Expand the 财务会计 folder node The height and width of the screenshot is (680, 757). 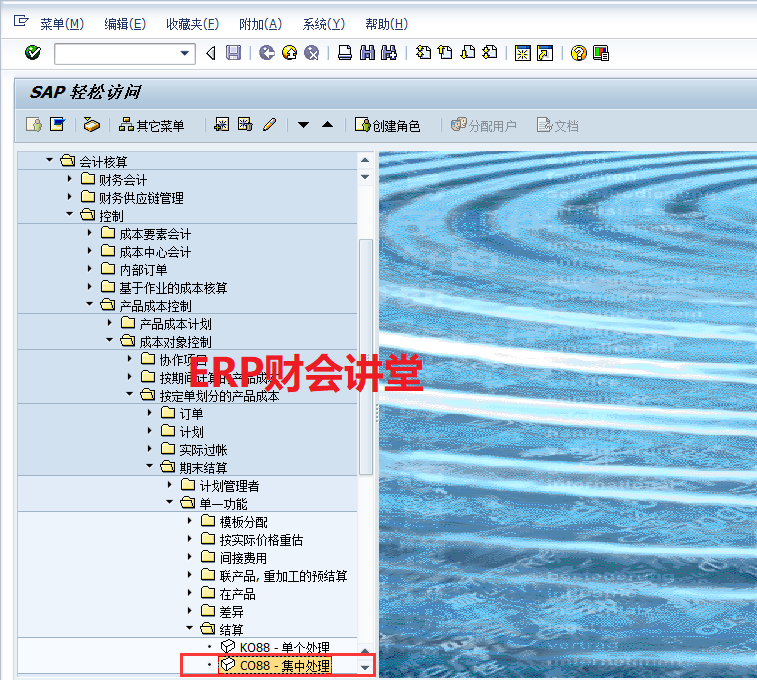[x=69, y=179]
